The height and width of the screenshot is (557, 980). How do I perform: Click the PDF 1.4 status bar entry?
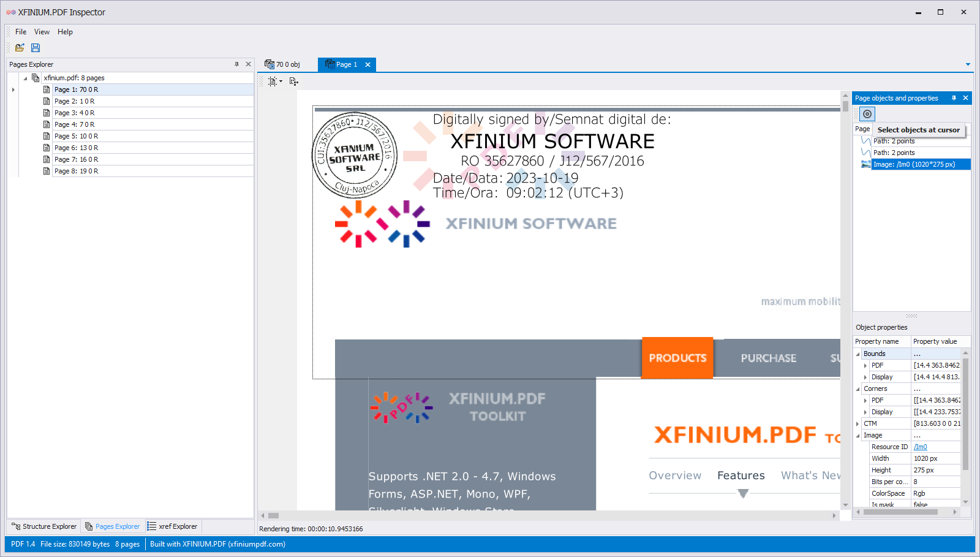coord(23,544)
